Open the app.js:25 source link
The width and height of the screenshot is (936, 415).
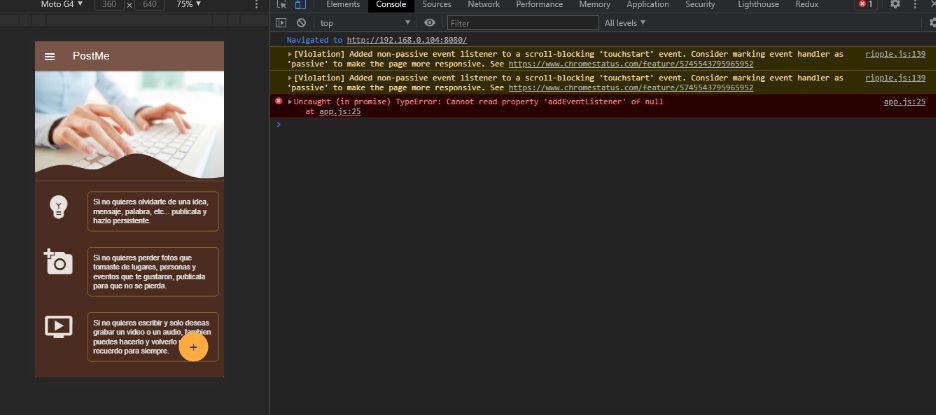[904, 102]
